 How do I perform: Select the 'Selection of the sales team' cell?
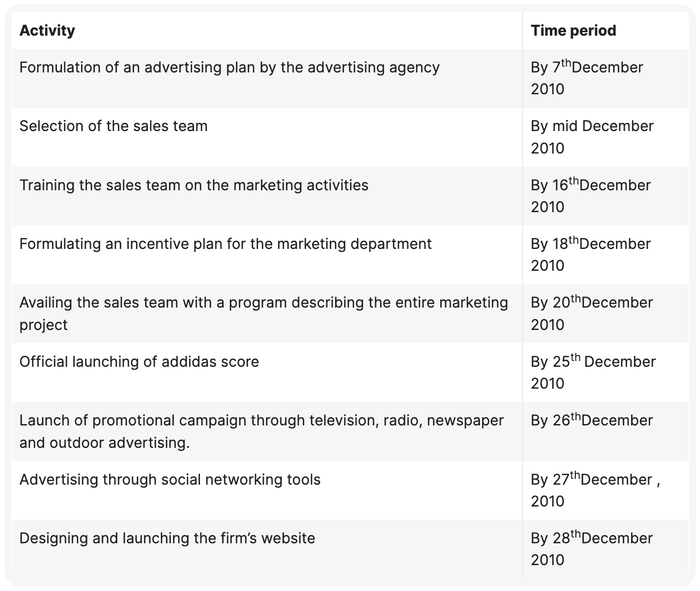click(x=113, y=126)
